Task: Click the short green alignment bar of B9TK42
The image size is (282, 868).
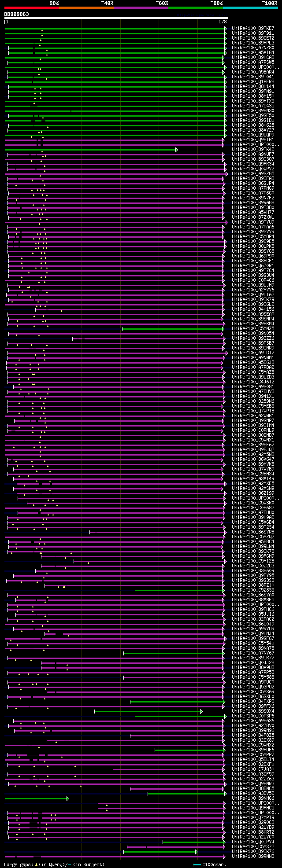Action: point(91,150)
